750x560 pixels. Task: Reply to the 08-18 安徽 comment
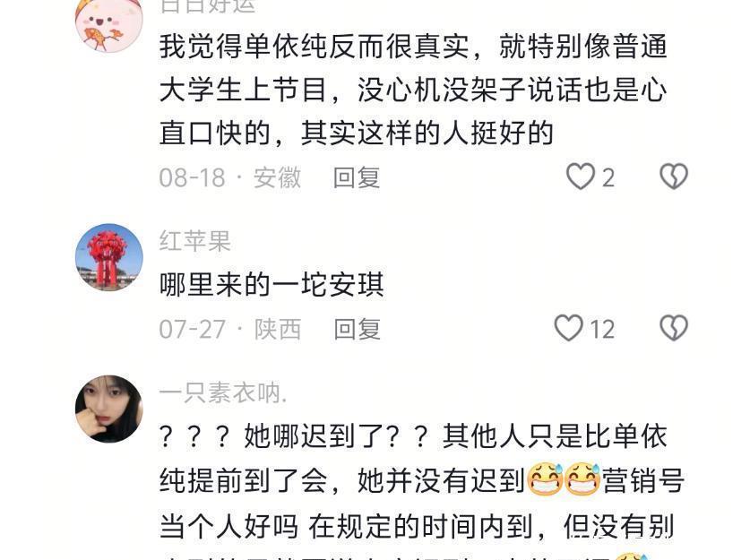tap(357, 178)
